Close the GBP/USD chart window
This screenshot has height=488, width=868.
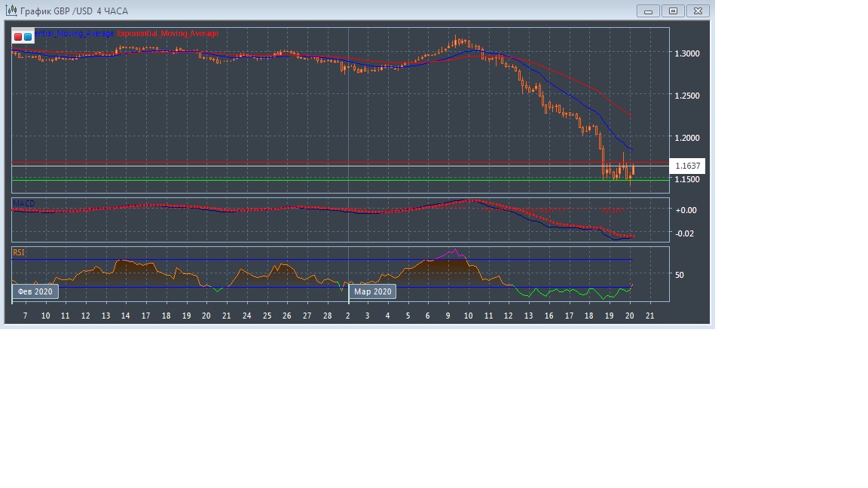(698, 11)
